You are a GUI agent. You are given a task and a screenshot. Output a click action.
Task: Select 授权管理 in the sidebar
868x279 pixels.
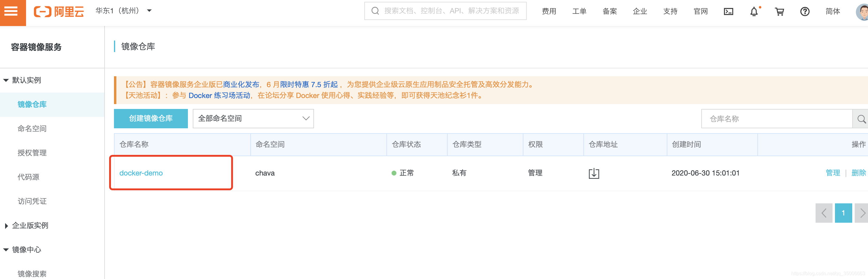click(x=32, y=153)
